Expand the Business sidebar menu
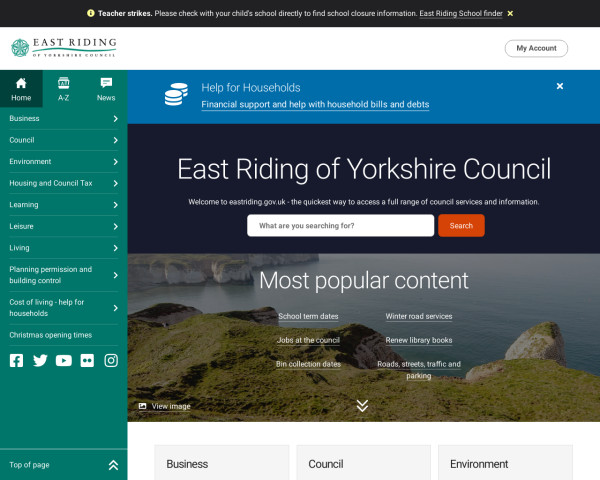 pos(63,118)
